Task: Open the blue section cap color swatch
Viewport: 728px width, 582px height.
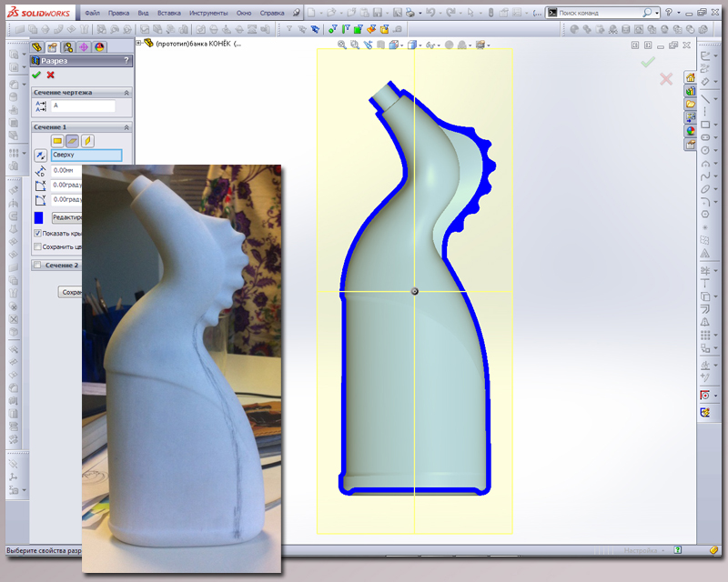Action: 38,217
